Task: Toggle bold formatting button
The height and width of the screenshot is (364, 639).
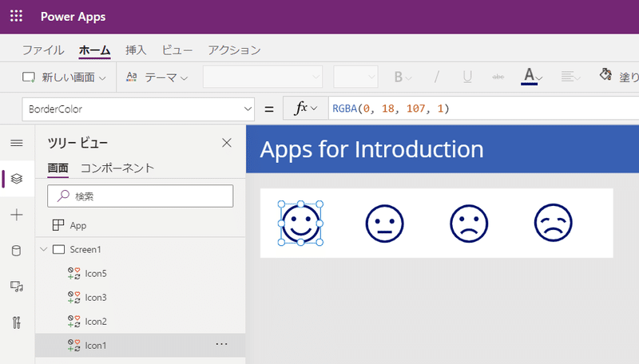Action: pyautogui.click(x=403, y=77)
